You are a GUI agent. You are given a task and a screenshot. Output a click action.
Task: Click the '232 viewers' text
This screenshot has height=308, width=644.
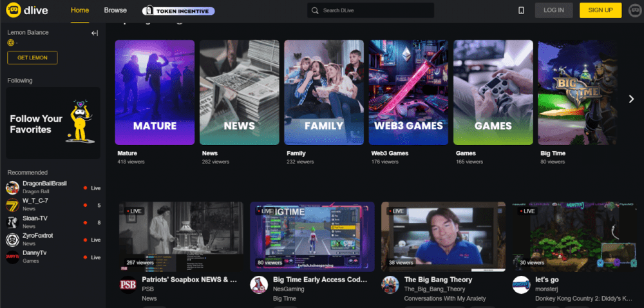300,162
